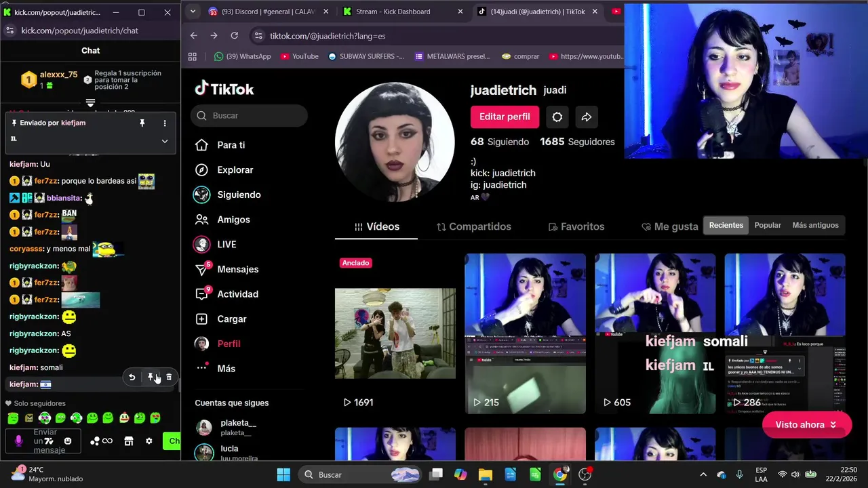The image size is (868, 488).
Task: Open the emoji picker smiley icon
Action: [x=67, y=441]
